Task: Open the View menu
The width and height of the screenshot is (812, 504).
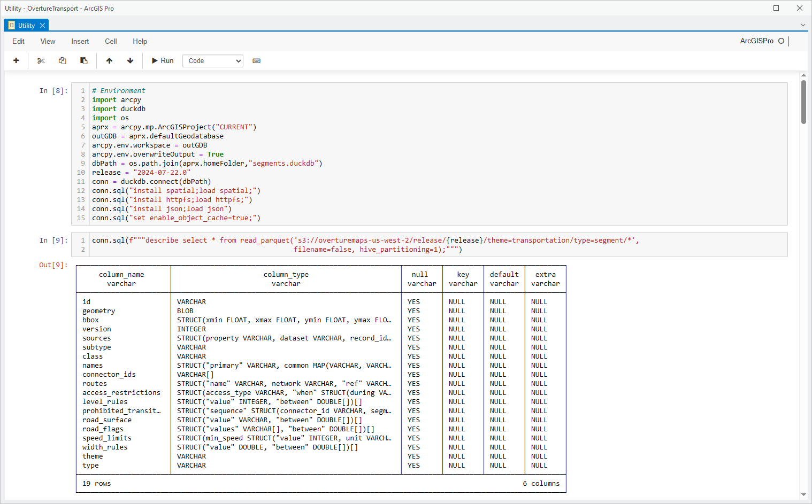Action: tap(48, 41)
